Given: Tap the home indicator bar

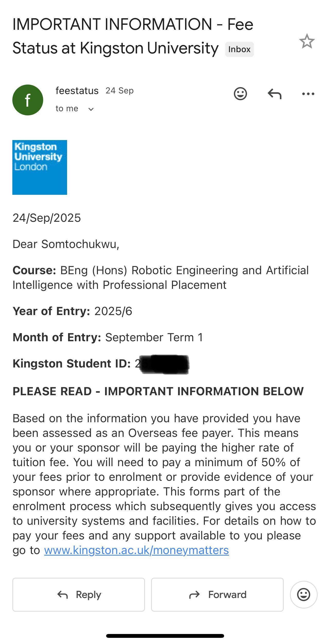Looking at the screenshot, I should 165,636.
